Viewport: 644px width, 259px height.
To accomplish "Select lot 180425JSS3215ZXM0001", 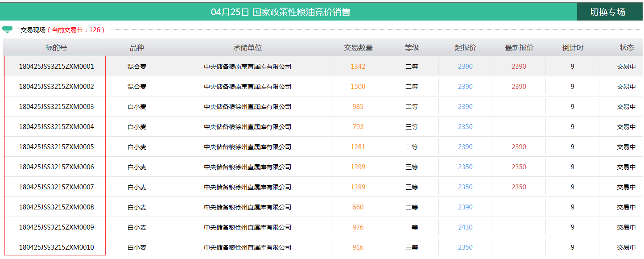I will tap(56, 67).
